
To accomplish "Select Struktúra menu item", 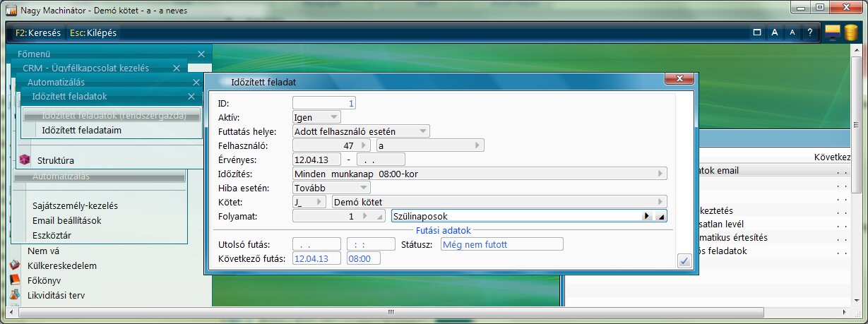I will pos(56,160).
